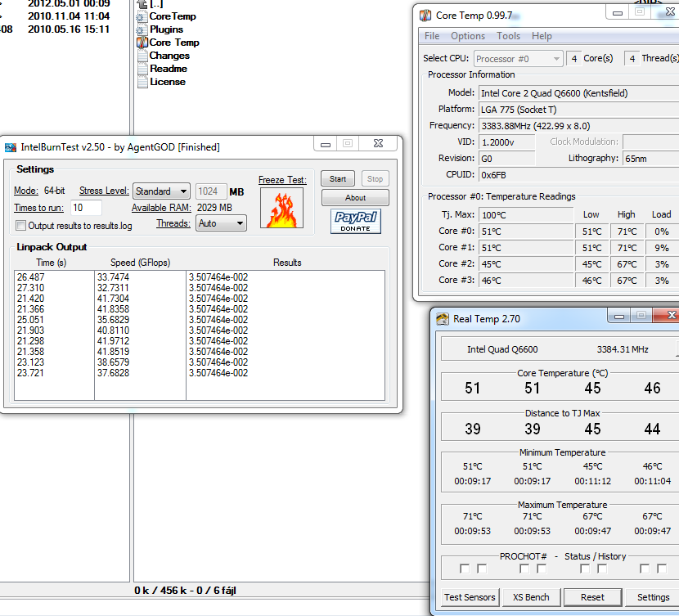
Task: Click the Distance to TJ Max value 44
Action: click(x=652, y=429)
